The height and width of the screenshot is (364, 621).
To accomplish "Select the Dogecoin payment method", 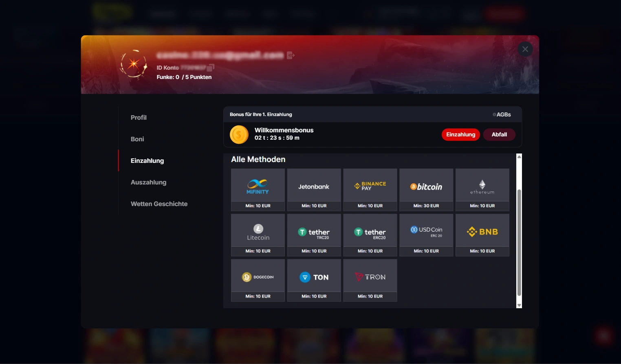I will 258,280.
